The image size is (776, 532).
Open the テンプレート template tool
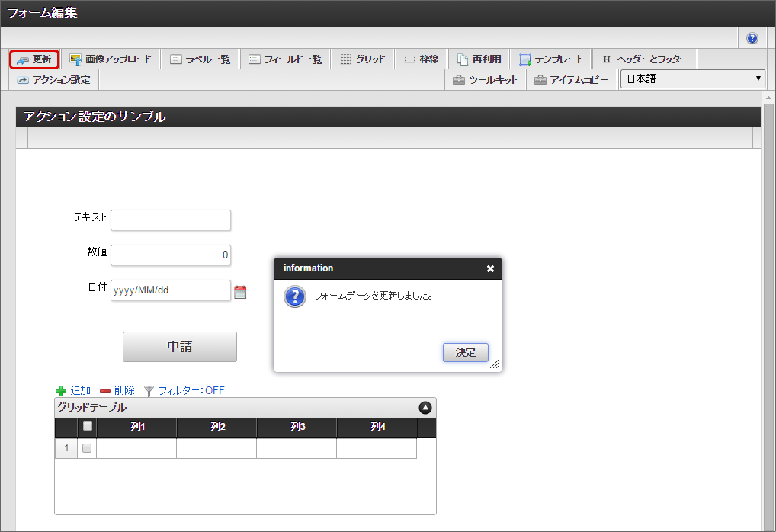550,59
